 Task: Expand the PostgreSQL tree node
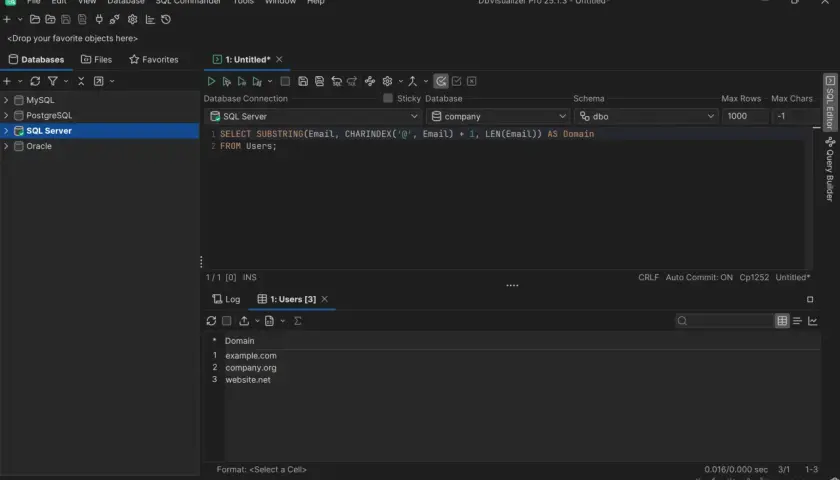click(x=6, y=116)
